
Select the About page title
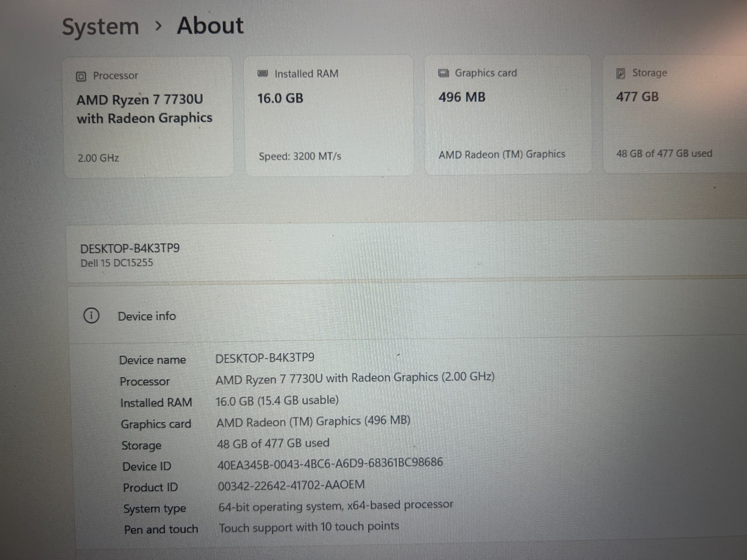coord(210,25)
